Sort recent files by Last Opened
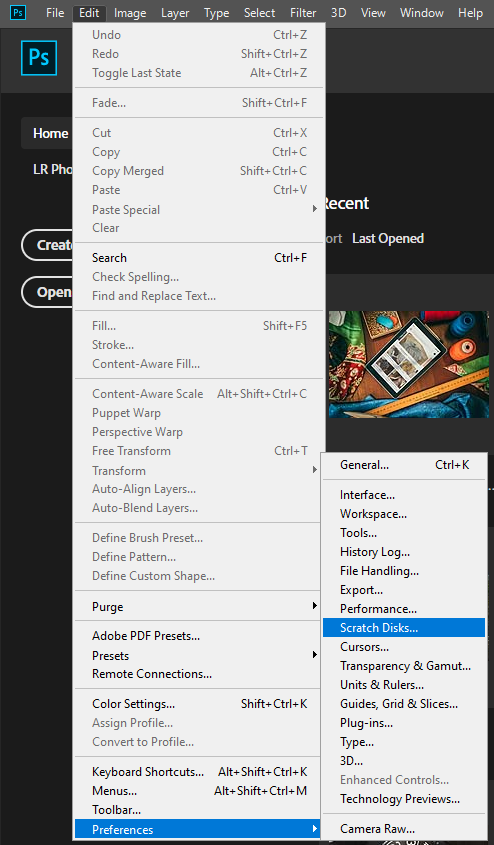 pos(388,238)
